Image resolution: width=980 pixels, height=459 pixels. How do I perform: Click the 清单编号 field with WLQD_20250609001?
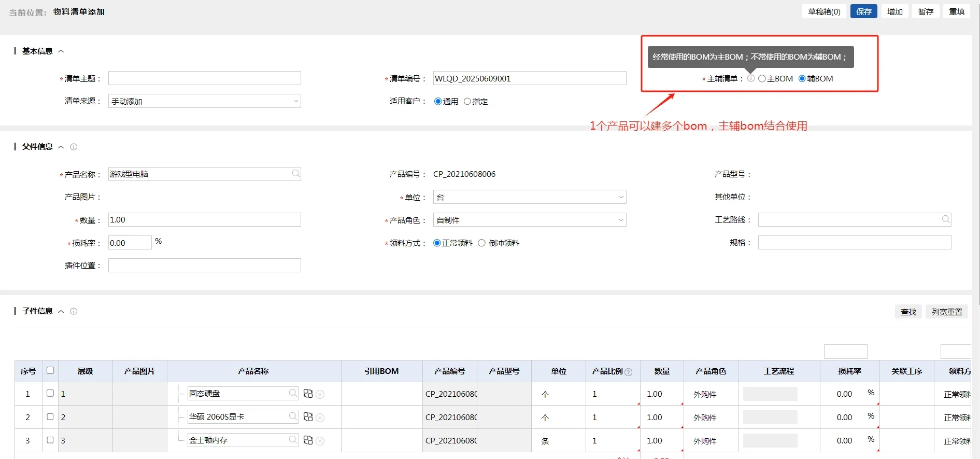pyautogui.click(x=530, y=78)
